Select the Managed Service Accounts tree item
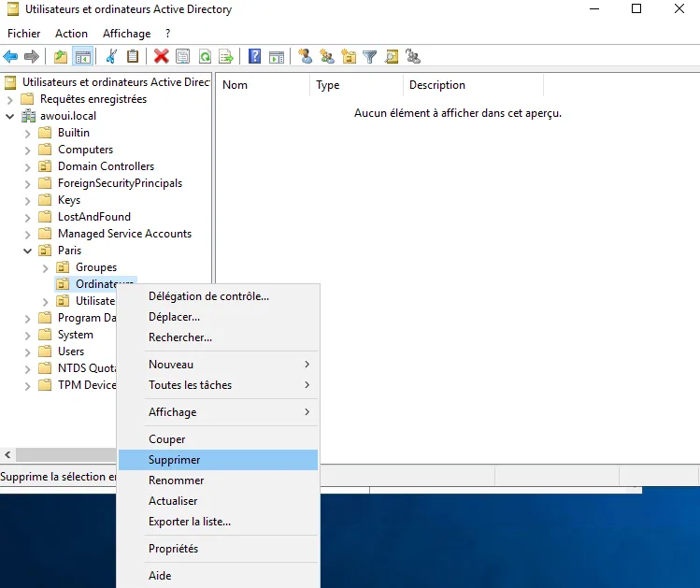This screenshot has height=588, width=700. [124, 234]
